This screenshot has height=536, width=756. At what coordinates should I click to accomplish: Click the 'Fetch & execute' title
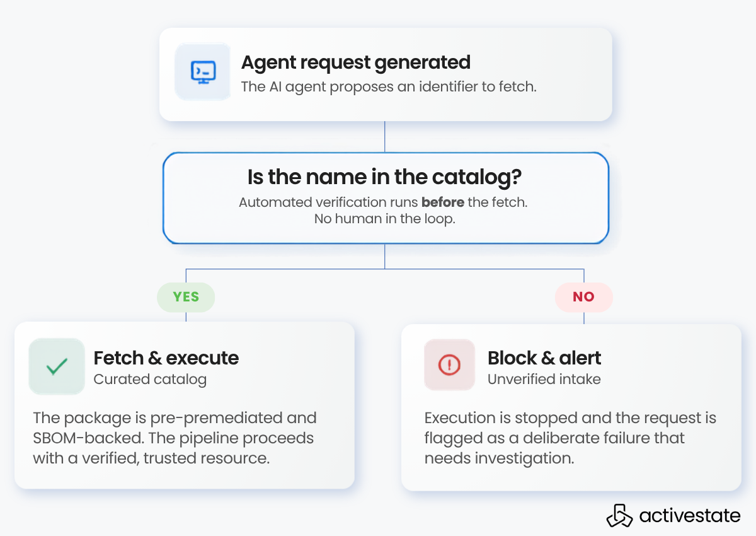tap(166, 358)
